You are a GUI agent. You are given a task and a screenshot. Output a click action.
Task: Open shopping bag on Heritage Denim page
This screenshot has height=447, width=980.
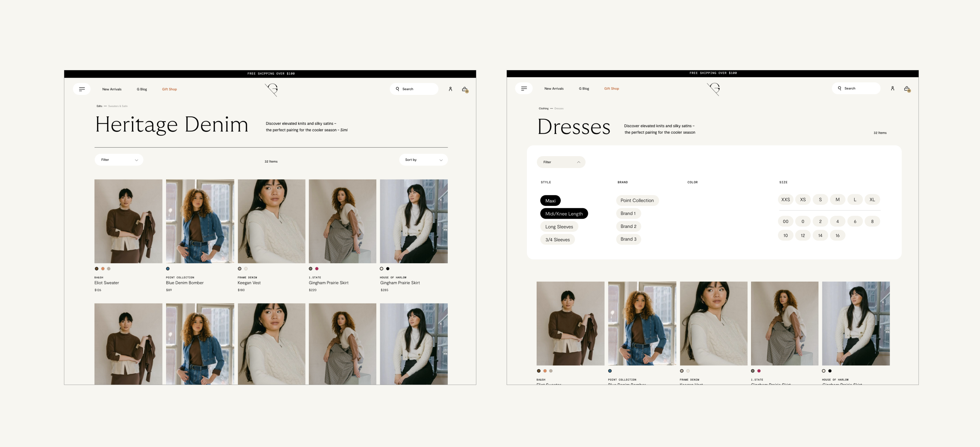(x=464, y=89)
